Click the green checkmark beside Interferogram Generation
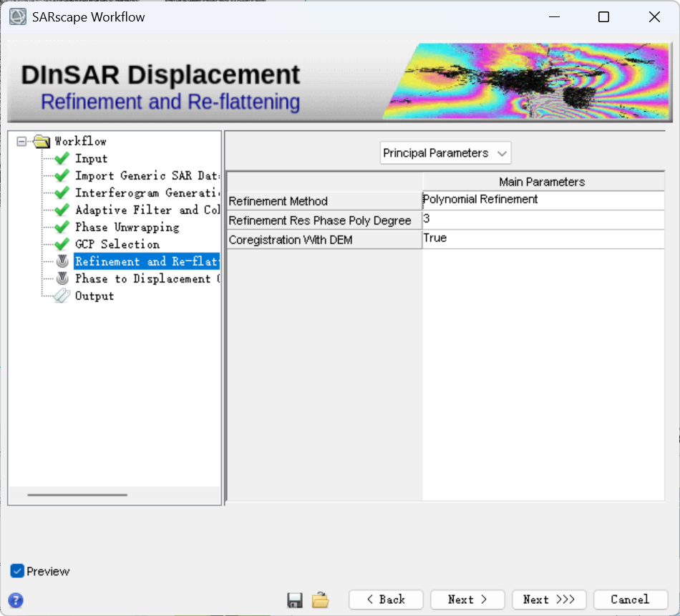680x616 pixels. pyautogui.click(x=62, y=192)
